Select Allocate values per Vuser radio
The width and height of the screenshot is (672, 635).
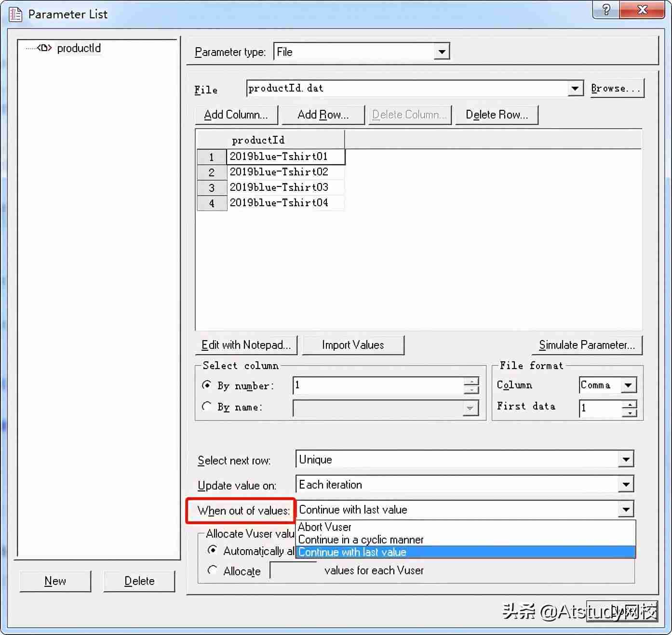212,570
